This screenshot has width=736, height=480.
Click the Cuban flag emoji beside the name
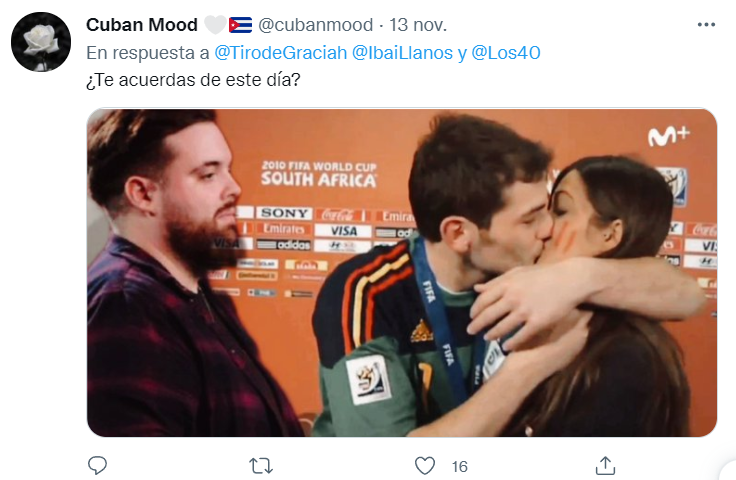[x=240, y=25]
